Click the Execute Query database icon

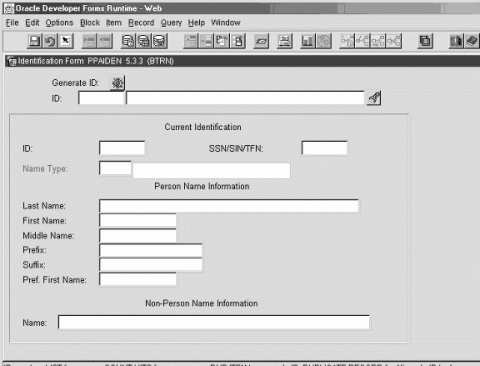[x=144, y=41]
